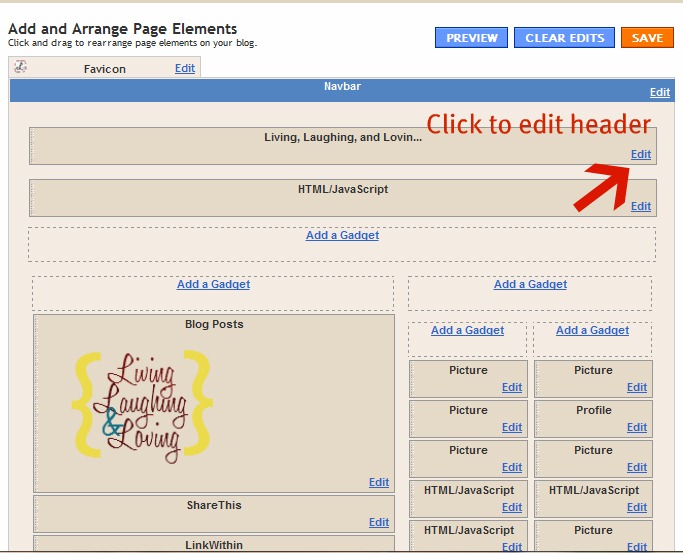The height and width of the screenshot is (553, 683).
Task: Add a Gadget in wide right sidebar
Action: pyautogui.click(x=530, y=284)
